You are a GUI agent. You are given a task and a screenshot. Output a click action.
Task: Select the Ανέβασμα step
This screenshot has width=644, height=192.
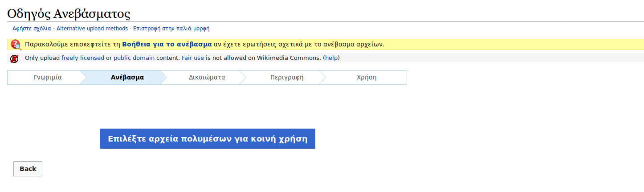127,77
